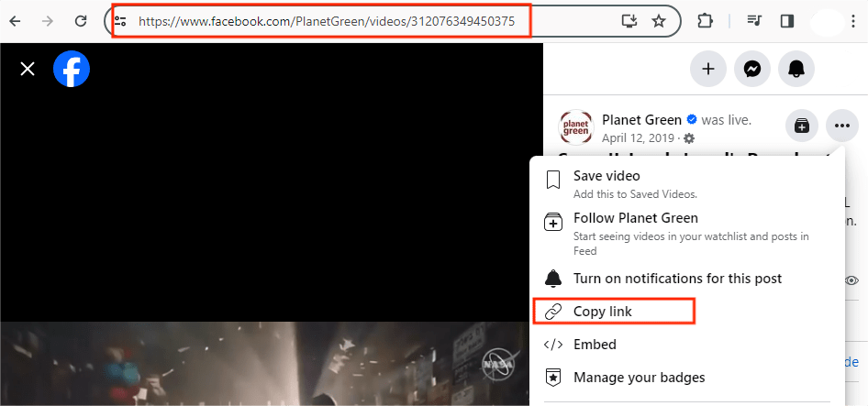Screen dimensions: 868x406
Task: Select Embed from the menu
Action: pyautogui.click(x=595, y=345)
